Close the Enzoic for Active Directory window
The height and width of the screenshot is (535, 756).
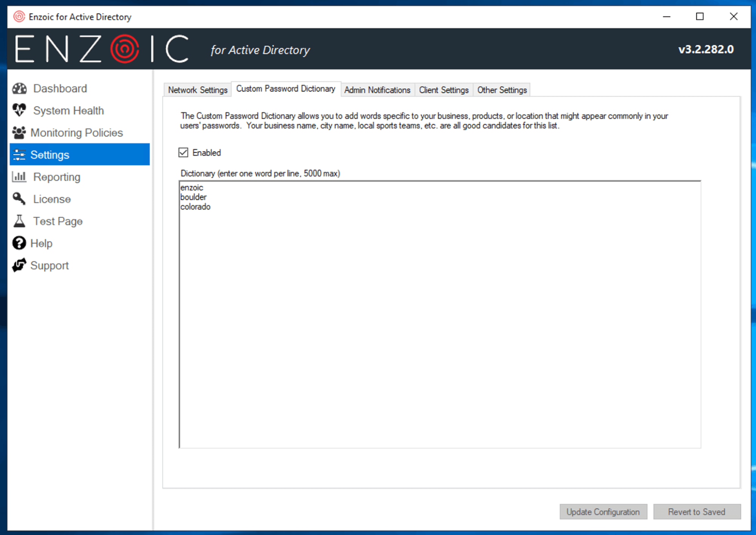(x=734, y=17)
